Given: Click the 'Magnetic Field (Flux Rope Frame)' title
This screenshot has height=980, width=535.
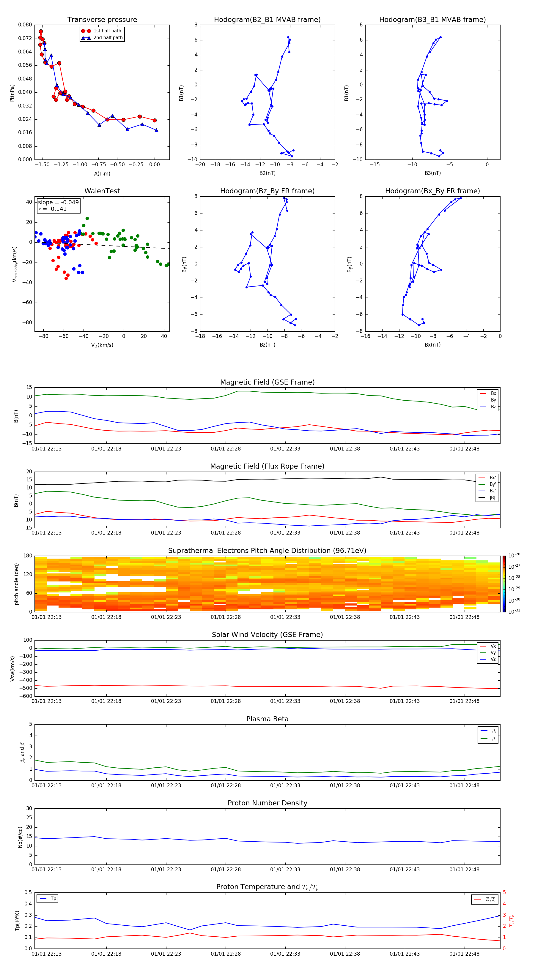Looking at the screenshot, I should pos(267,467).
